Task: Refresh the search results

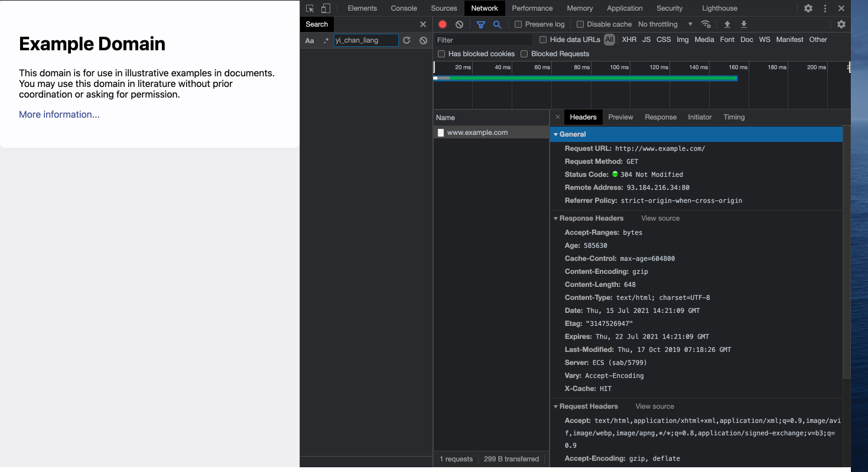Action: (407, 40)
